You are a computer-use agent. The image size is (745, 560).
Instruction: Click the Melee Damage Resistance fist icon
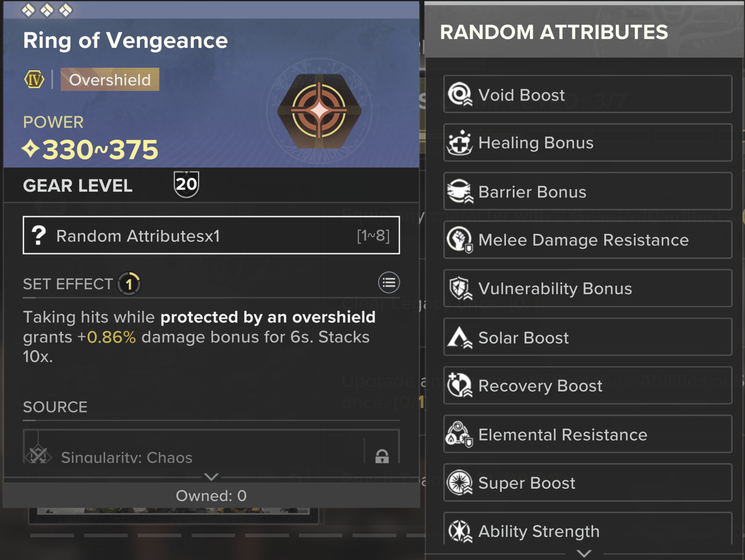pos(459,240)
